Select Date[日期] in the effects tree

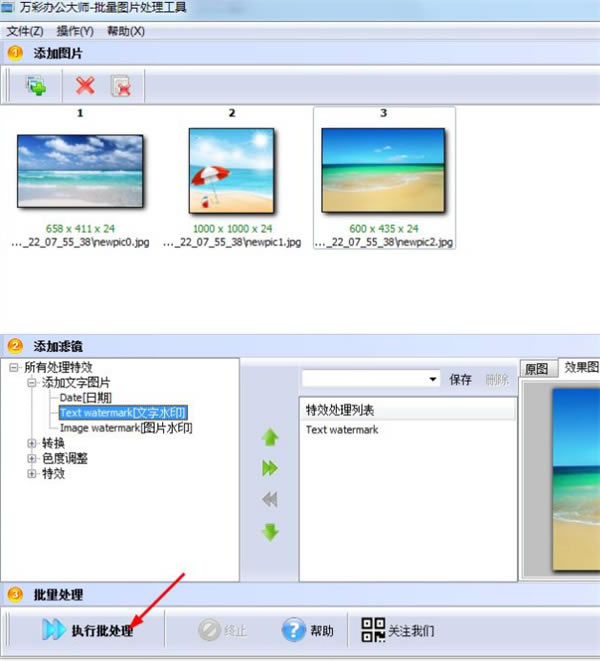[86, 398]
